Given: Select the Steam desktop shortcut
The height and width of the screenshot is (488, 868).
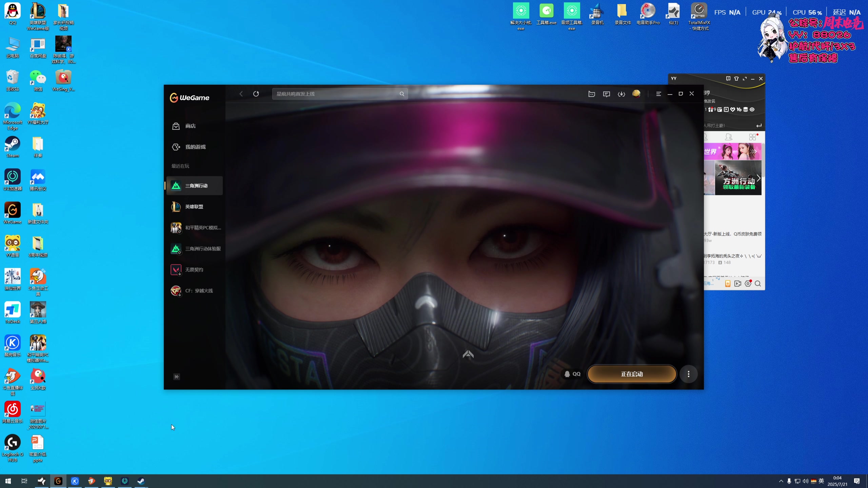Looking at the screenshot, I should click(13, 147).
